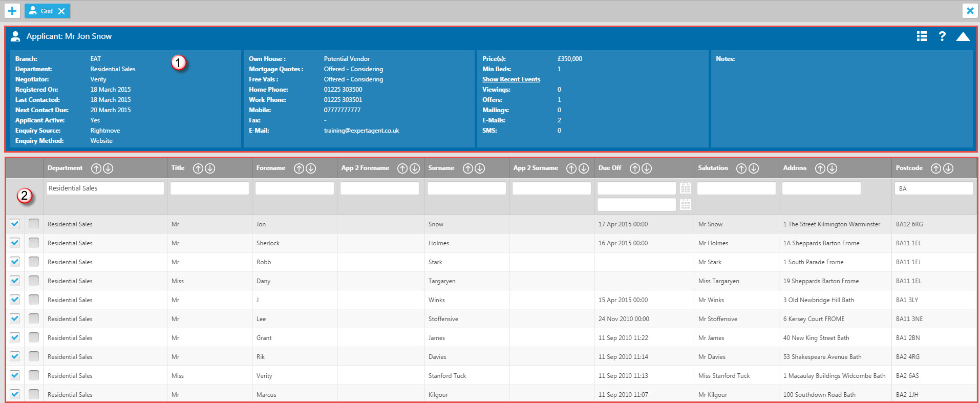This screenshot has width=980, height=403.
Task: Untick blue checkbox for Jon Snow row
Action: (x=15, y=224)
